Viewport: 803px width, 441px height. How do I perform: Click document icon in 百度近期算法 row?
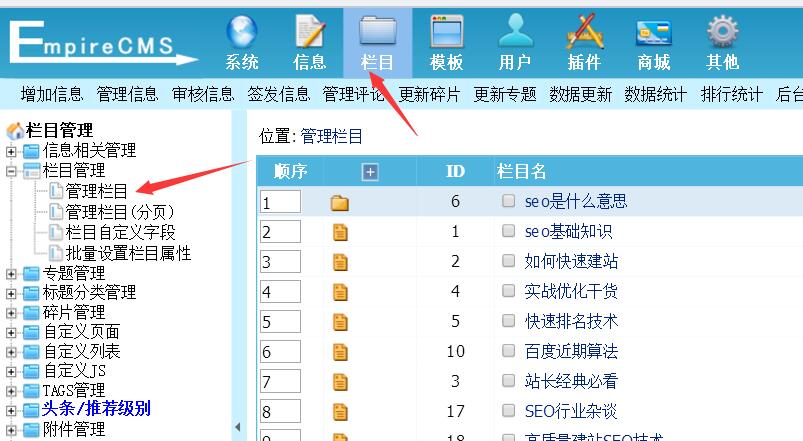click(340, 352)
